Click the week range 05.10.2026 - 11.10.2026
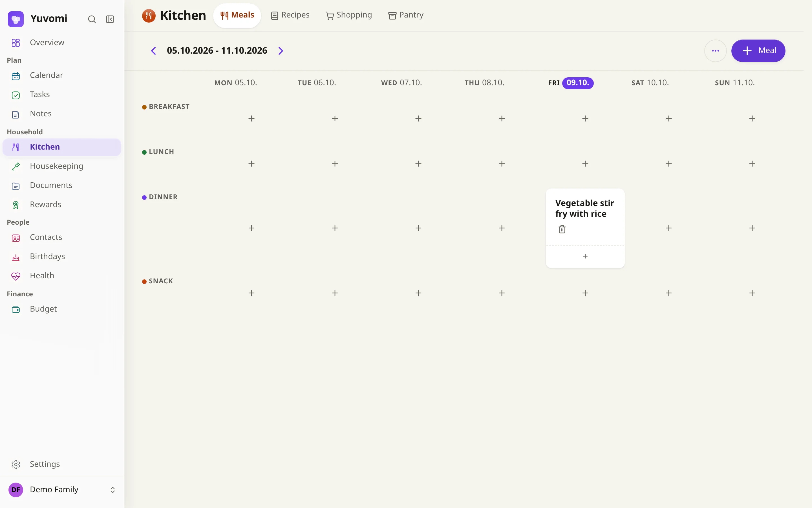 pos(217,51)
